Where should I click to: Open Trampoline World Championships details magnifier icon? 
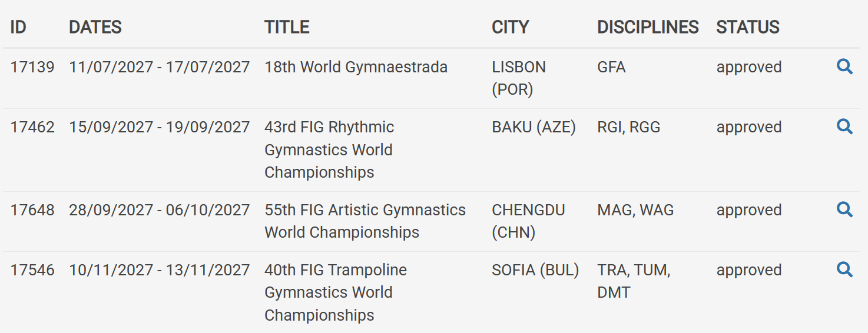click(x=844, y=270)
